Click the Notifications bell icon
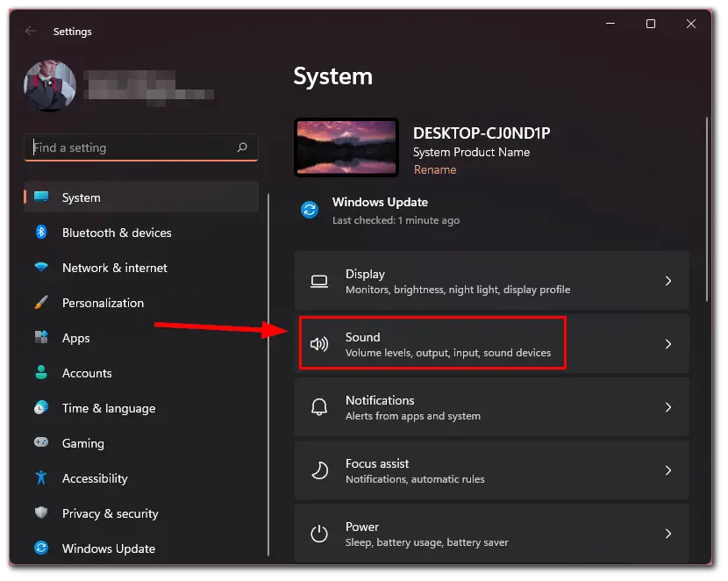Screen dimensions: 728x581 pyautogui.click(x=319, y=407)
